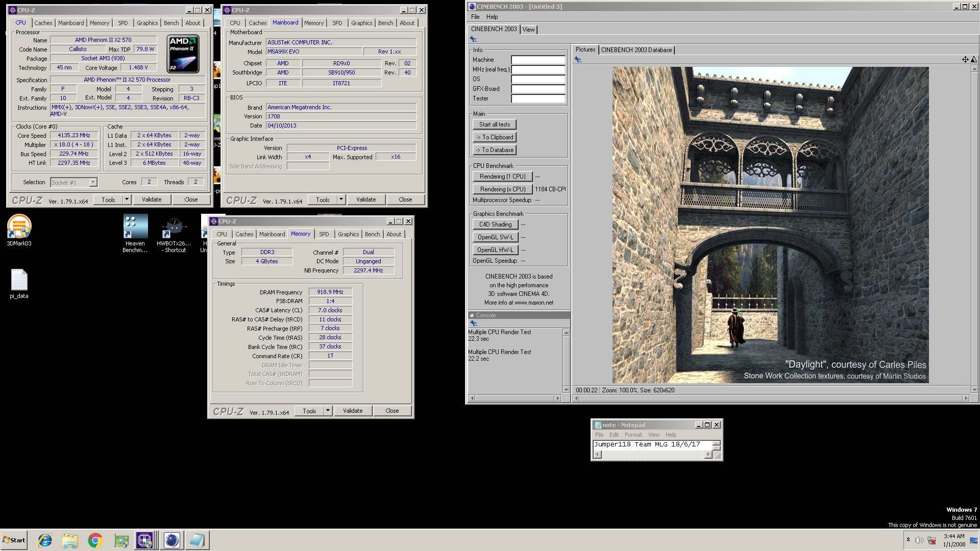Click the rendered Daylight image
The height and width of the screenshot is (551, 980).
(x=770, y=225)
